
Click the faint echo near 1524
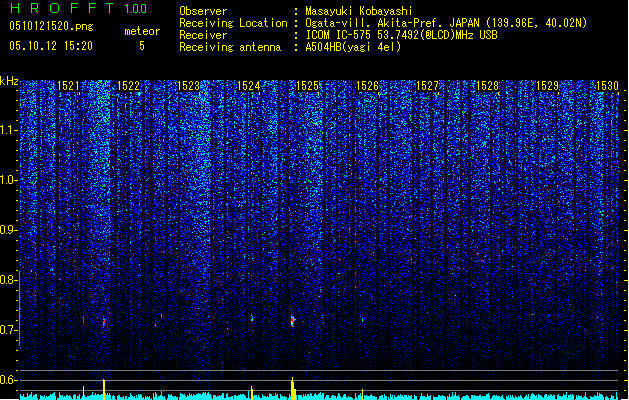tap(252, 319)
